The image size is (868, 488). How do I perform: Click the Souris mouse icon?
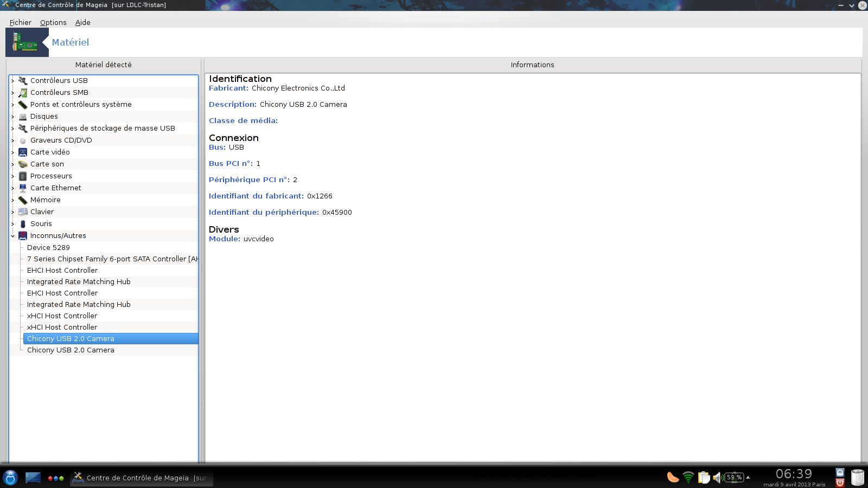23,224
